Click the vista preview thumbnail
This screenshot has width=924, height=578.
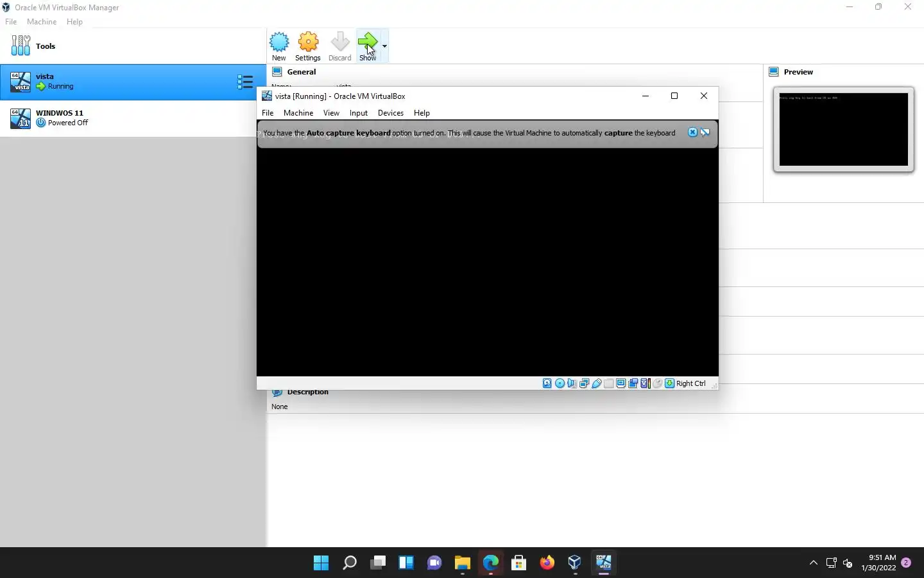click(844, 129)
